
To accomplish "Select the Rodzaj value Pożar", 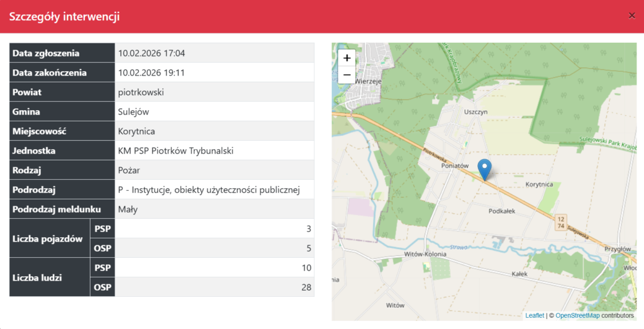I will 130,170.
